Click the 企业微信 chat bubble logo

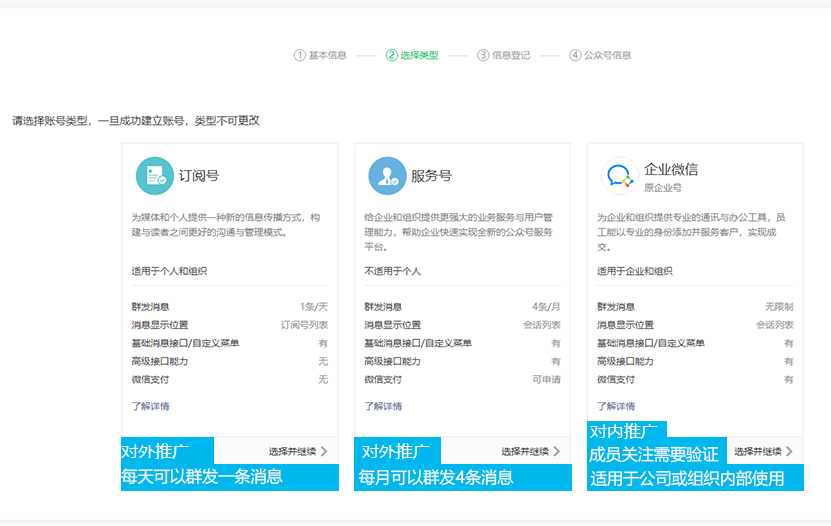(619, 176)
